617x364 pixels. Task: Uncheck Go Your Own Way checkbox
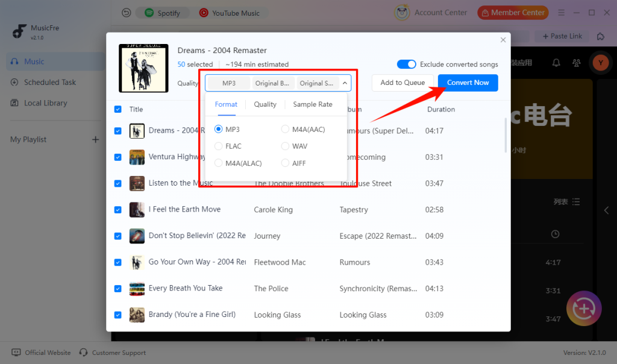(117, 263)
